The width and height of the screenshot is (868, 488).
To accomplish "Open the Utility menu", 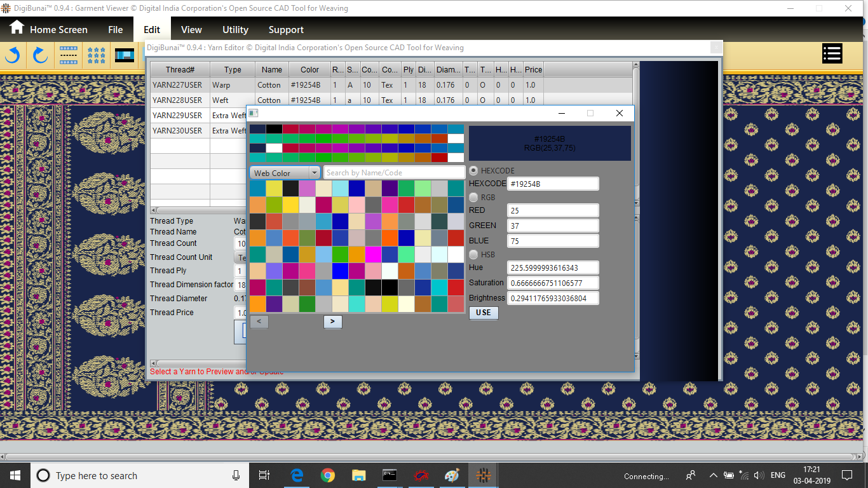I will point(235,30).
